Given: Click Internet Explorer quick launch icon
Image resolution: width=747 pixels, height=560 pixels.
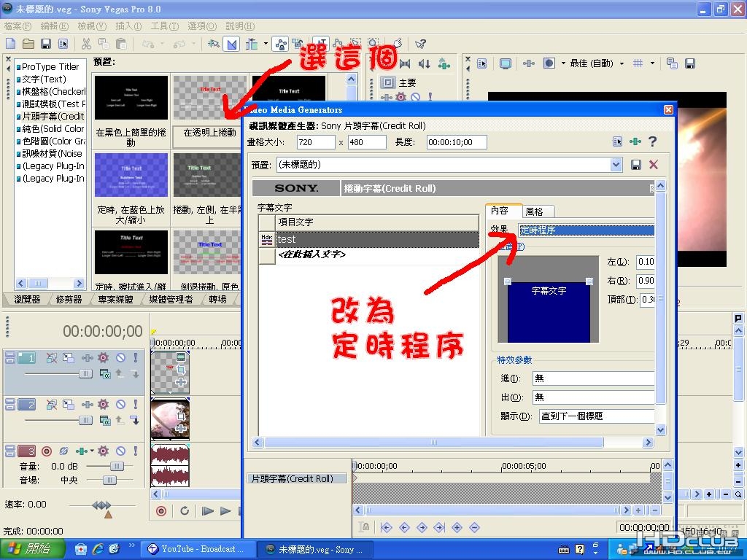Looking at the screenshot, I should click(x=98, y=549).
